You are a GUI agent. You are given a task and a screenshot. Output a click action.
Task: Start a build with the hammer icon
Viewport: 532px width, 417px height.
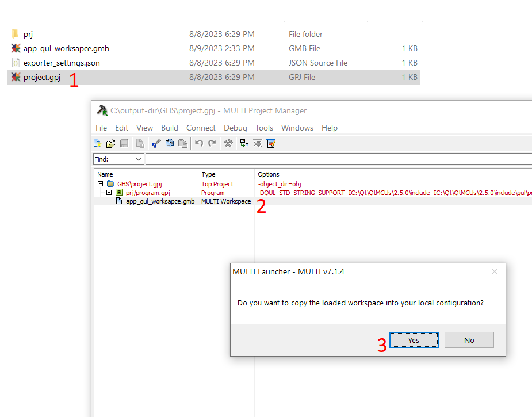(228, 143)
